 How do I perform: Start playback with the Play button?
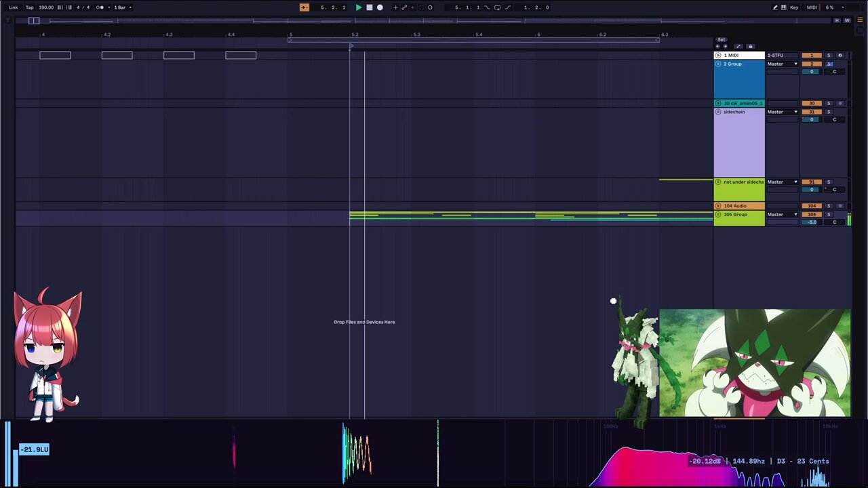click(359, 7)
